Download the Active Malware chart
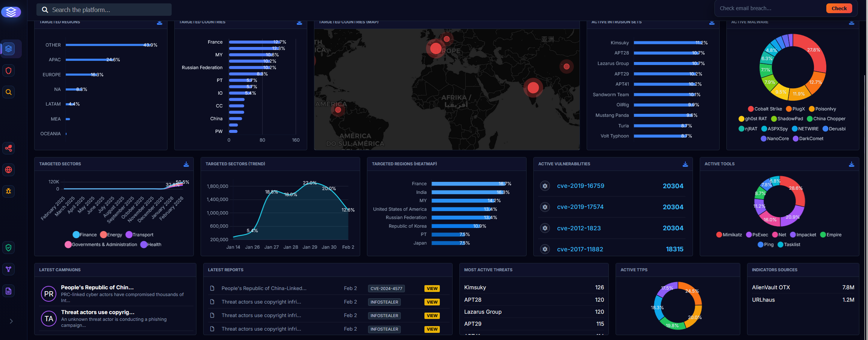 tap(851, 23)
